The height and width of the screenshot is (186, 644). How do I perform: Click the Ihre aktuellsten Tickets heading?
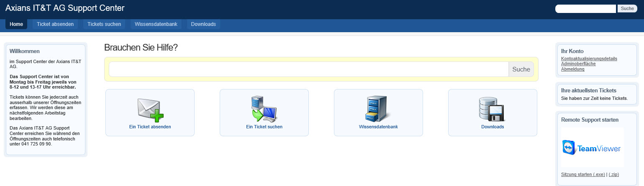pos(589,90)
